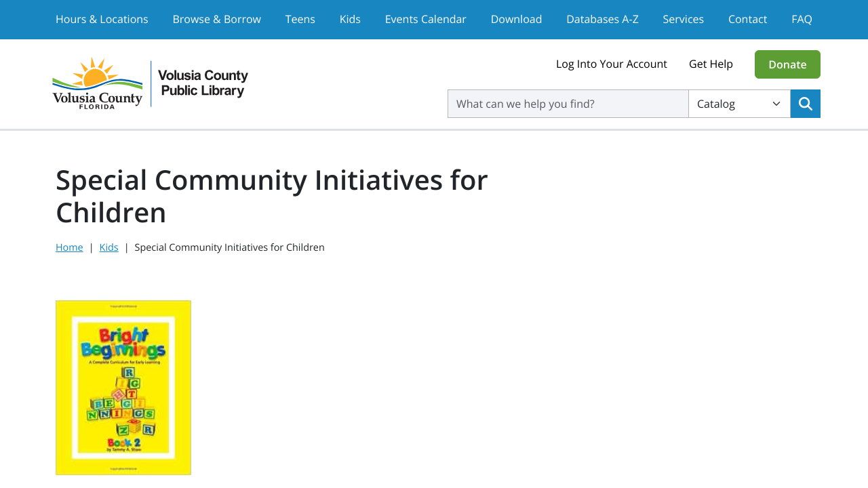The image size is (868, 488).
Task: Open the Services menu item
Action: pos(682,18)
